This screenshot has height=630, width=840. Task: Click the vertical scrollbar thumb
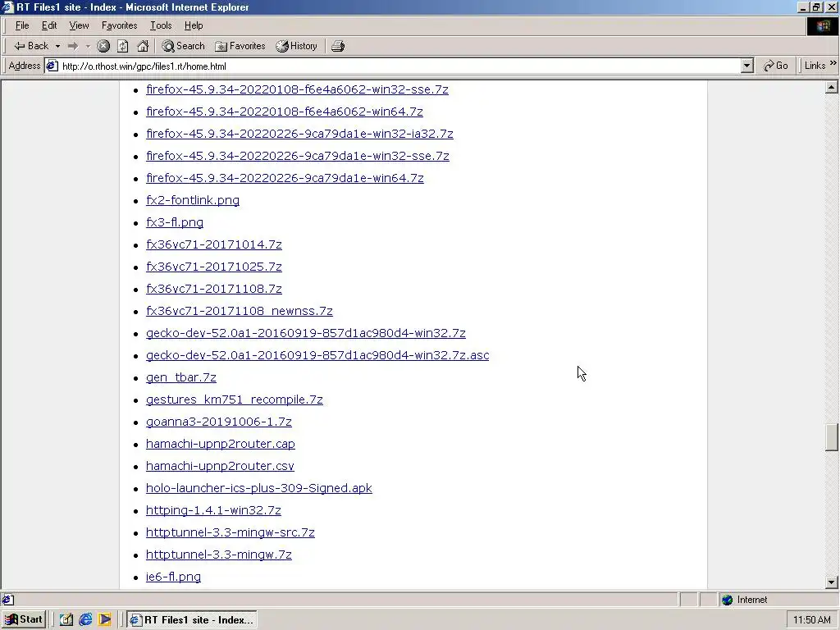tap(832, 438)
